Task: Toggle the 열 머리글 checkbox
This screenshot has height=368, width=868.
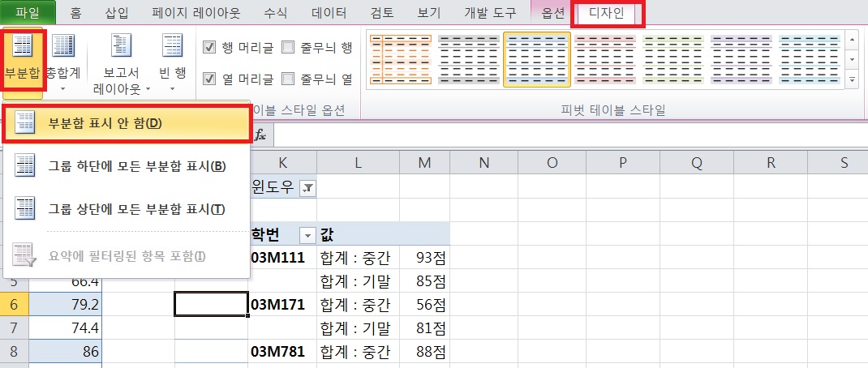Action: 209,79
